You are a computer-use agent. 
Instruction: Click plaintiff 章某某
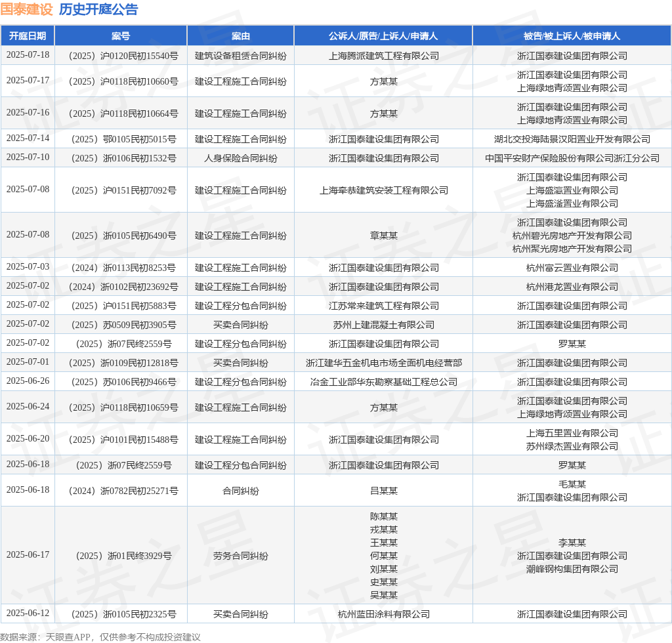coord(383,236)
